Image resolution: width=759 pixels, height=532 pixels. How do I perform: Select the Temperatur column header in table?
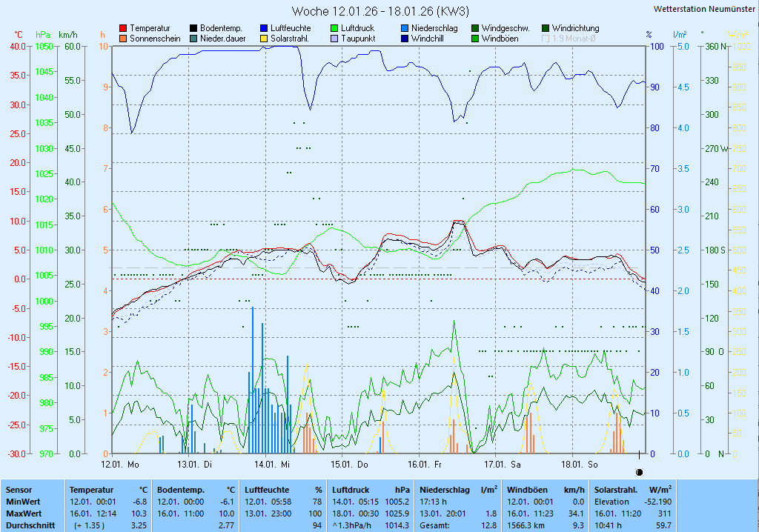coord(92,490)
